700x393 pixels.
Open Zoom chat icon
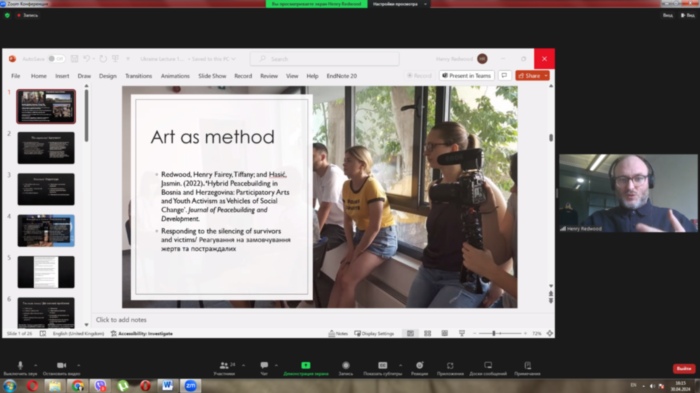264,365
